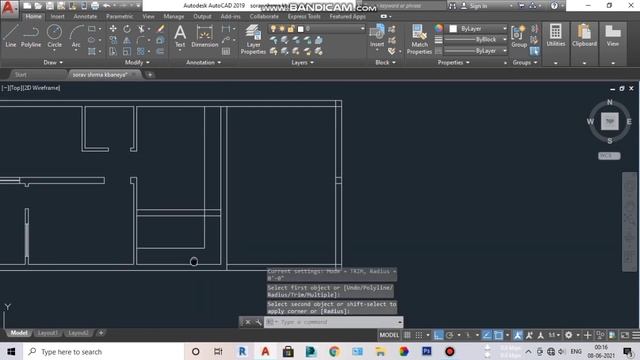The width and height of the screenshot is (640, 360).
Task: Select the Line drawing tool
Action: click(11, 36)
